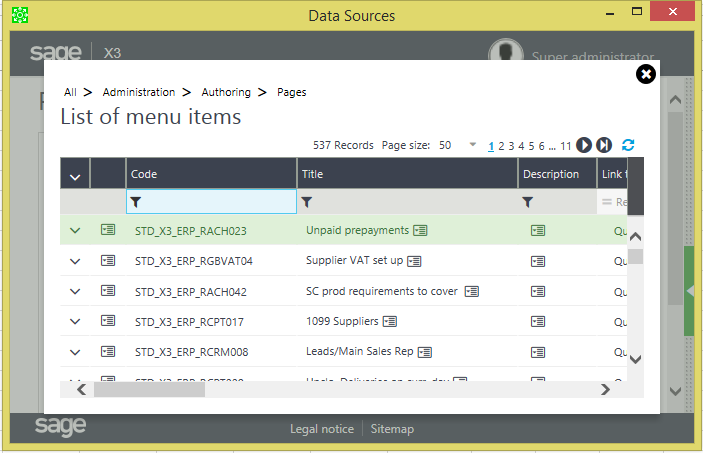Go to page 11

[x=566, y=146]
